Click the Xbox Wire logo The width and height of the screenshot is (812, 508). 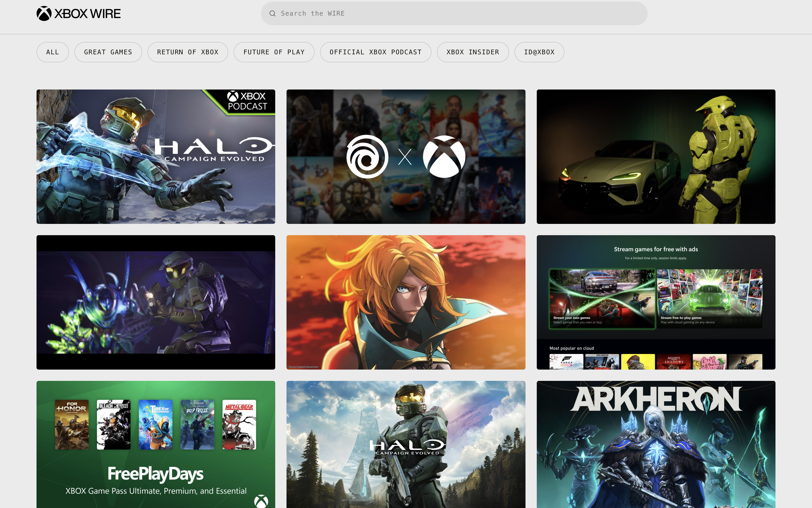pyautogui.click(x=78, y=13)
